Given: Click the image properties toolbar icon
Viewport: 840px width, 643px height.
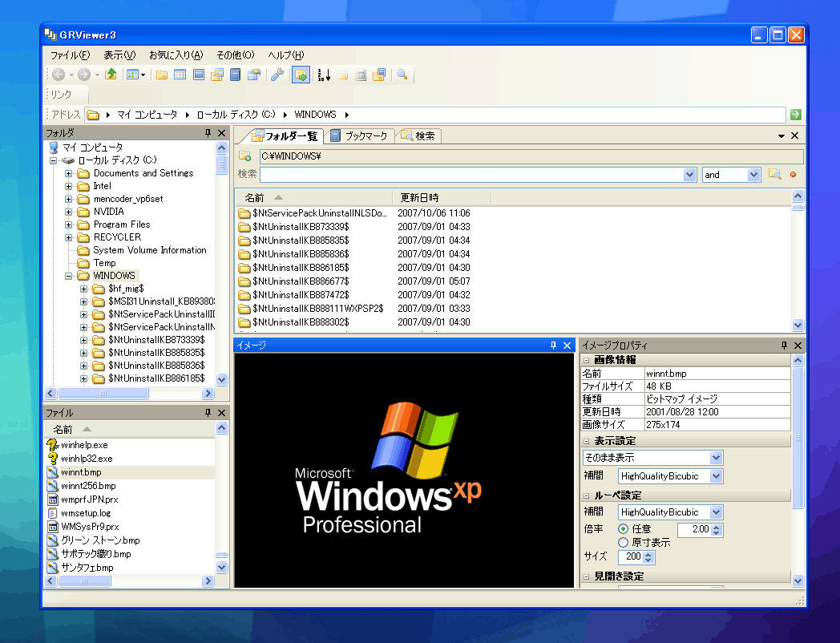Looking at the screenshot, I should click(254, 75).
